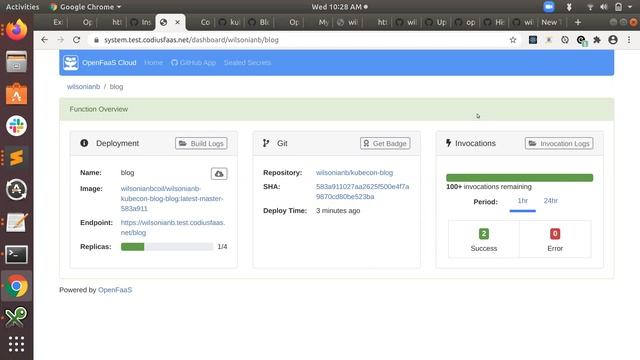
Task: Click the Replicas 1/4 progress bar
Action: [x=167, y=247]
